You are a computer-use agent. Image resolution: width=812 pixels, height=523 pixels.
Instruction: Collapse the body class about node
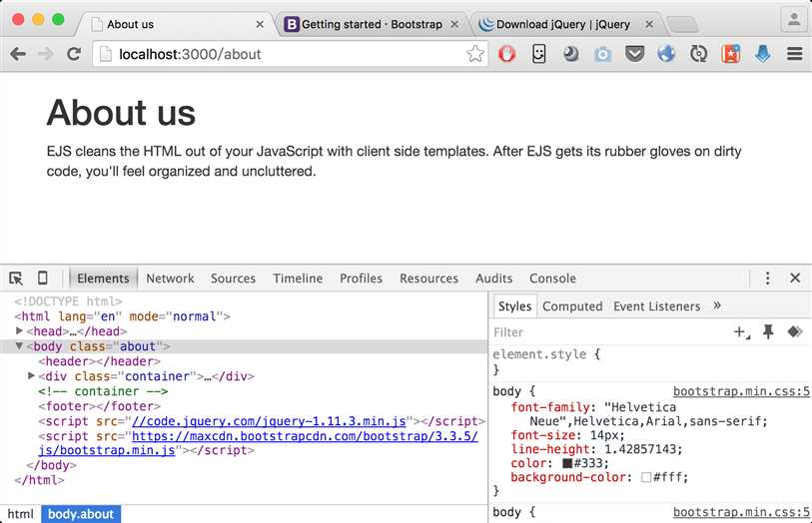click(x=20, y=346)
